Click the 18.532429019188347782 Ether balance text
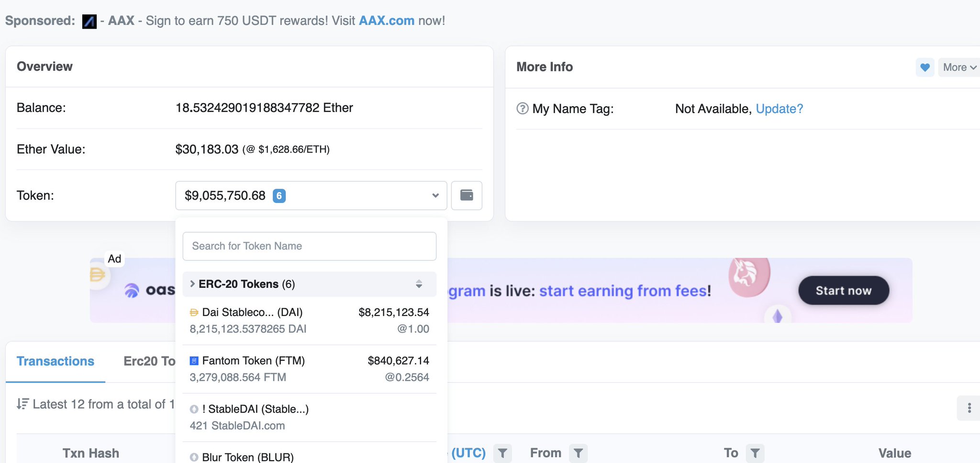Image resolution: width=980 pixels, height=463 pixels. (x=264, y=108)
